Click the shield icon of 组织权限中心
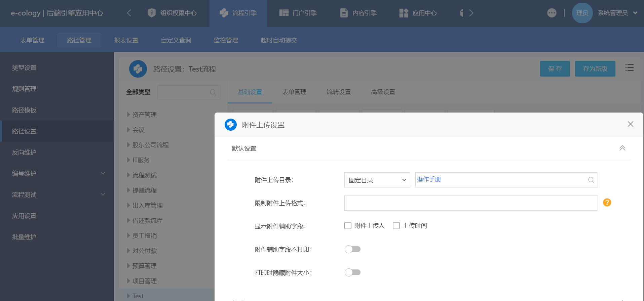The image size is (644, 301). (152, 13)
